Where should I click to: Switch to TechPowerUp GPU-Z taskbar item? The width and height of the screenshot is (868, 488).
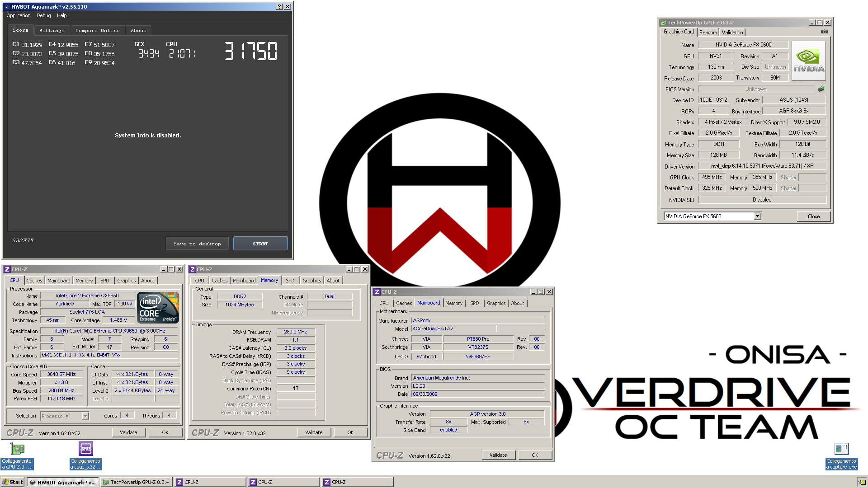pyautogui.click(x=136, y=482)
